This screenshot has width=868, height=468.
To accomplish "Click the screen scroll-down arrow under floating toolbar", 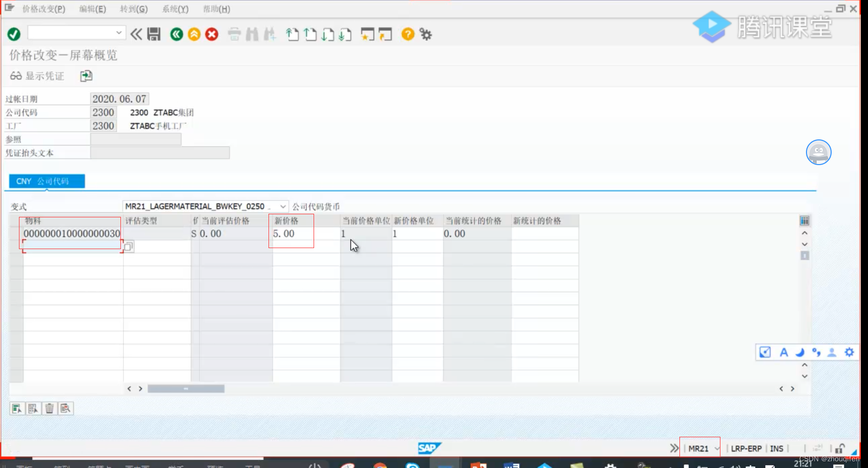I will point(804,376).
